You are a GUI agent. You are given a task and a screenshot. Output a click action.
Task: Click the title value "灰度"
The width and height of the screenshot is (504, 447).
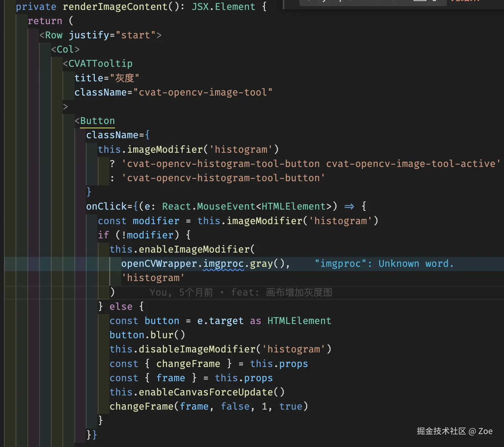click(125, 78)
